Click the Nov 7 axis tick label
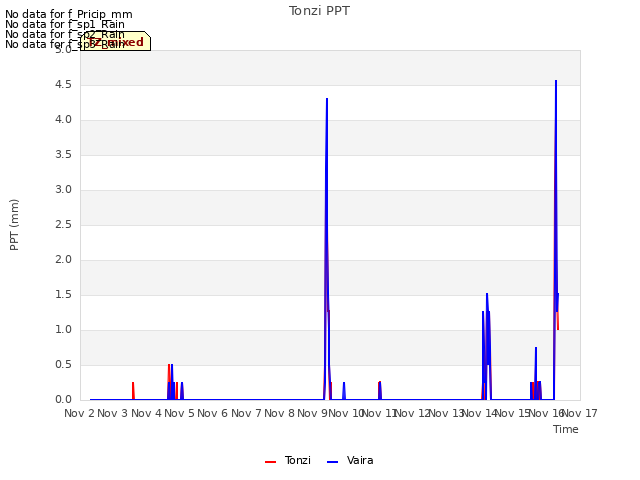The width and height of the screenshot is (640, 480). click(246, 413)
